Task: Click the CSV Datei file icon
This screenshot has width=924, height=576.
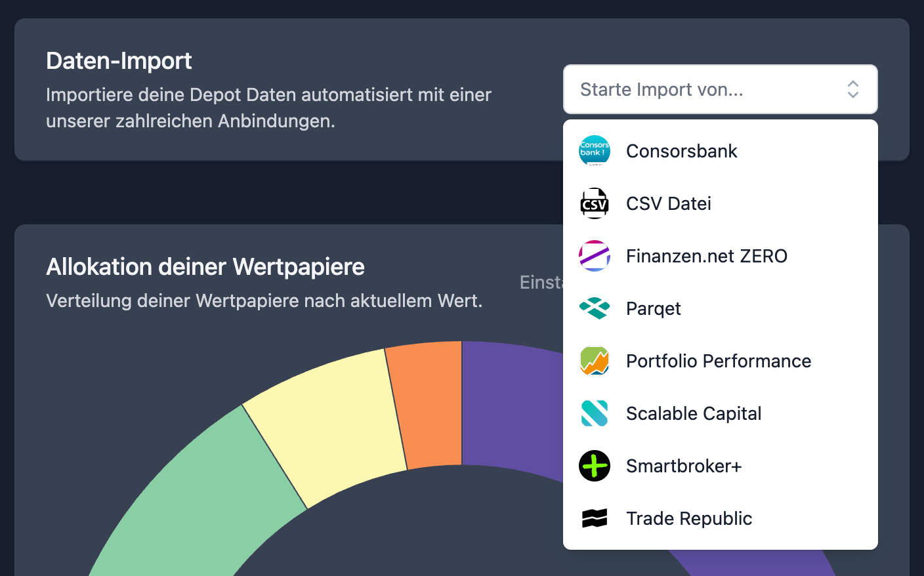Action: (594, 203)
